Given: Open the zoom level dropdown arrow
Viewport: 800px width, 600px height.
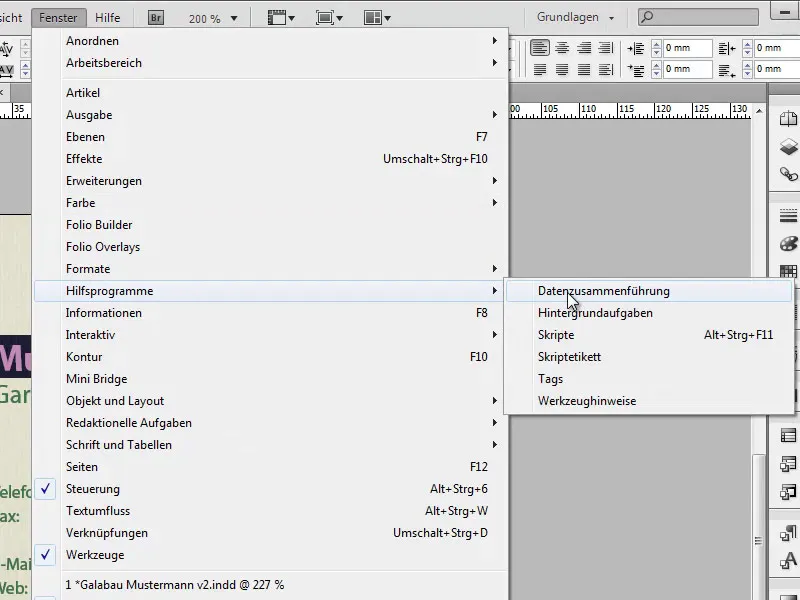Looking at the screenshot, I should point(234,18).
